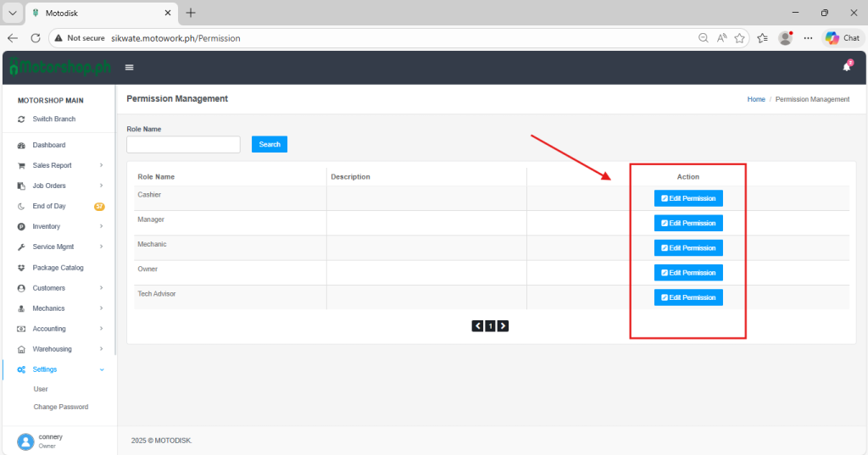This screenshot has height=455, width=868.
Task: Expand the Accounting submenu
Action: pyautogui.click(x=101, y=329)
